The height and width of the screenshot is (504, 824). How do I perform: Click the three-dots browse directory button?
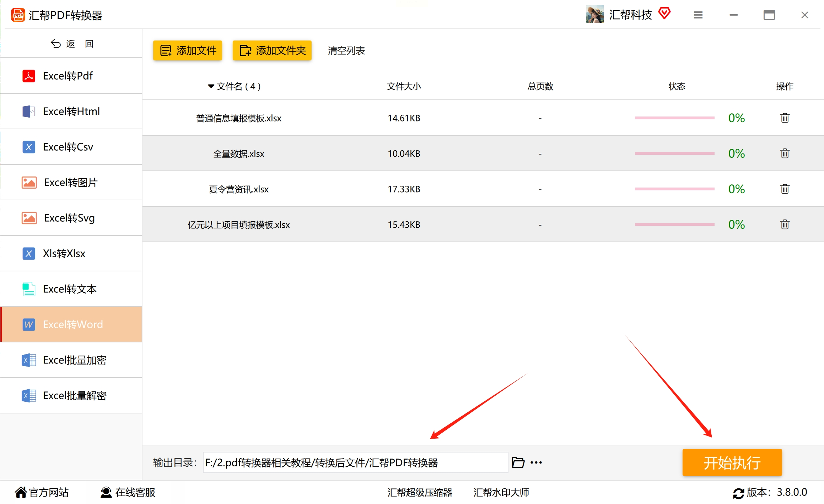pos(536,462)
